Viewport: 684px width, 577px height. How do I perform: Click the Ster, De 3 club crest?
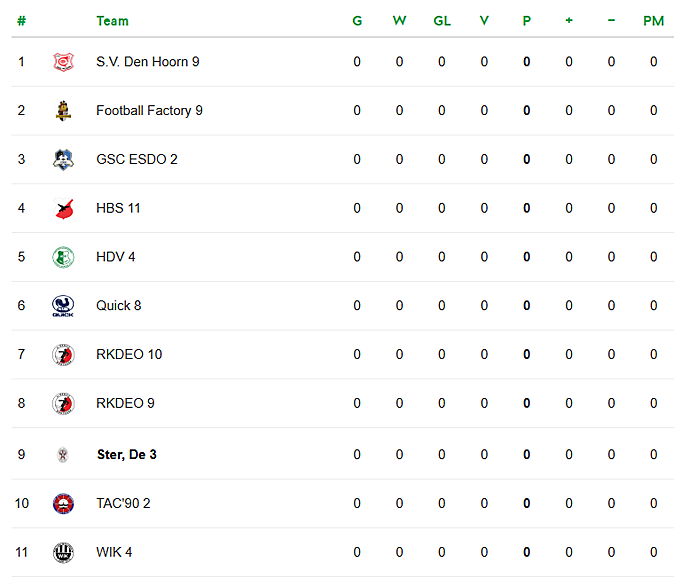(x=63, y=454)
